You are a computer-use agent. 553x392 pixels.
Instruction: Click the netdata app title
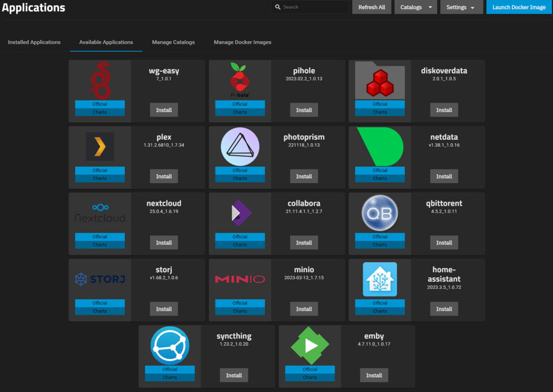[x=444, y=137]
